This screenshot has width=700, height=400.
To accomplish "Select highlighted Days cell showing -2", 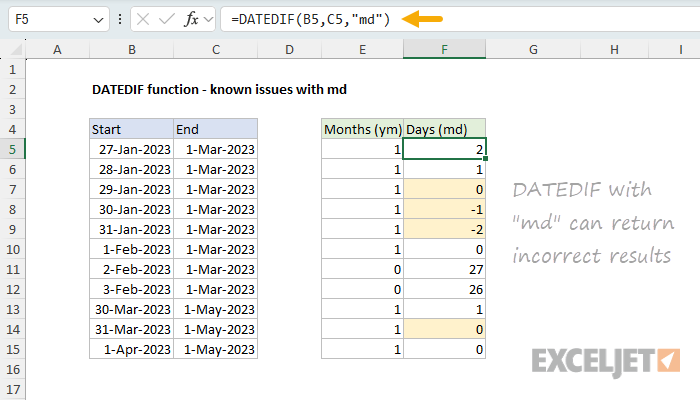I will 444,229.
